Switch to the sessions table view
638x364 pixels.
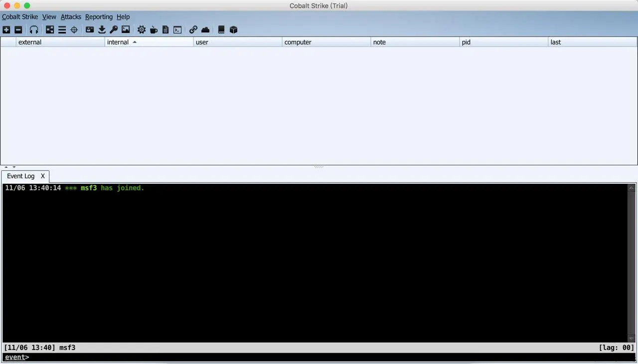pyautogui.click(x=62, y=30)
